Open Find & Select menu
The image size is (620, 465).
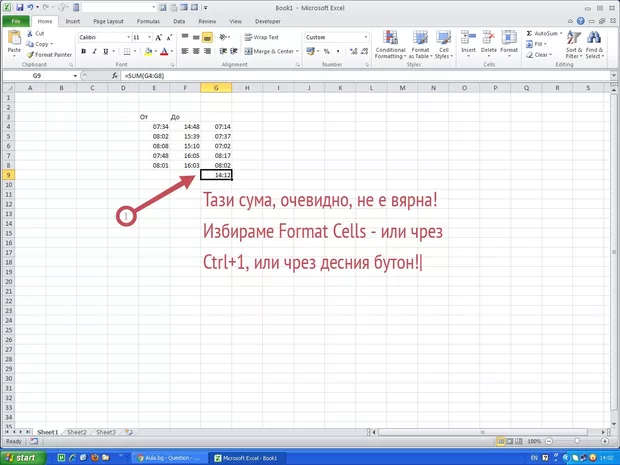[594, 45]
